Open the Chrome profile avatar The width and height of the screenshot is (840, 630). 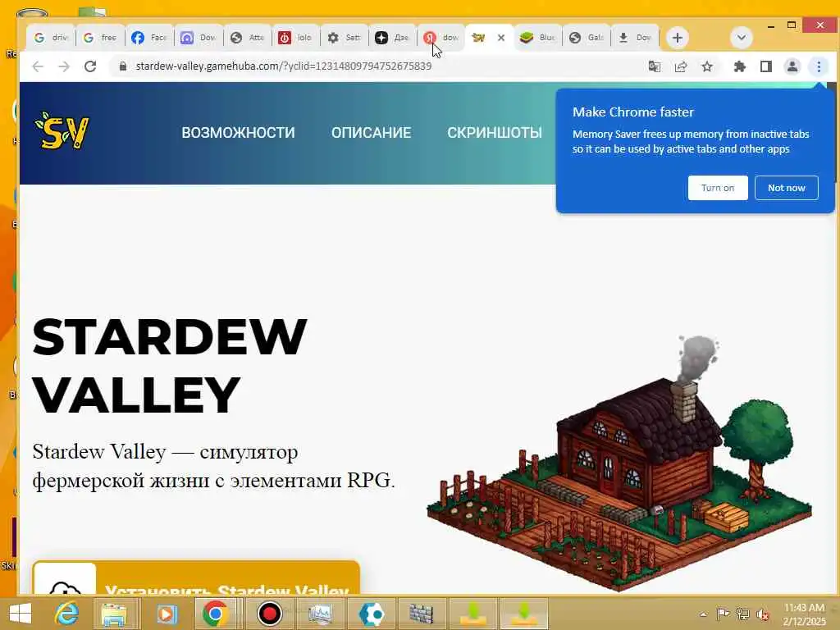(792, 66)
